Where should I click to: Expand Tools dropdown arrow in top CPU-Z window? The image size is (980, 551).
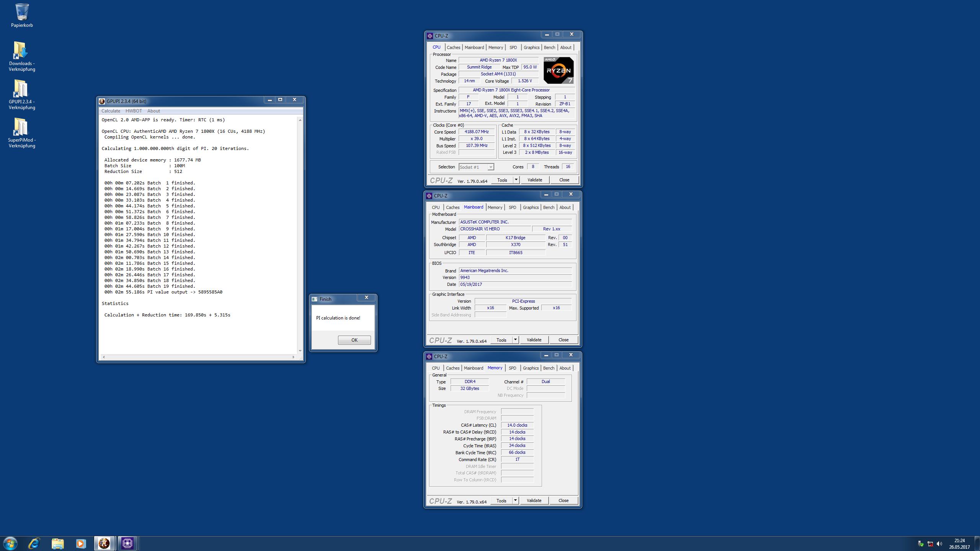[x=516, y=180]
